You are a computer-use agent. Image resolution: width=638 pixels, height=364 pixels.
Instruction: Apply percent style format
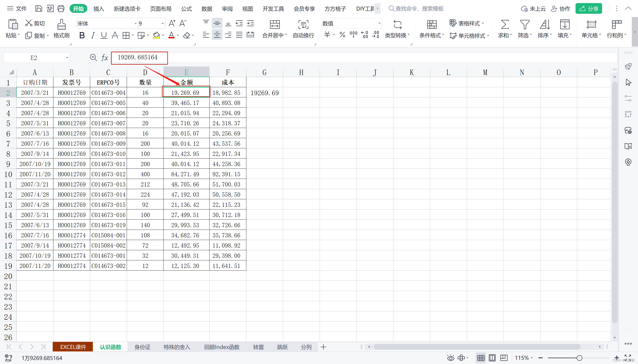342,35
